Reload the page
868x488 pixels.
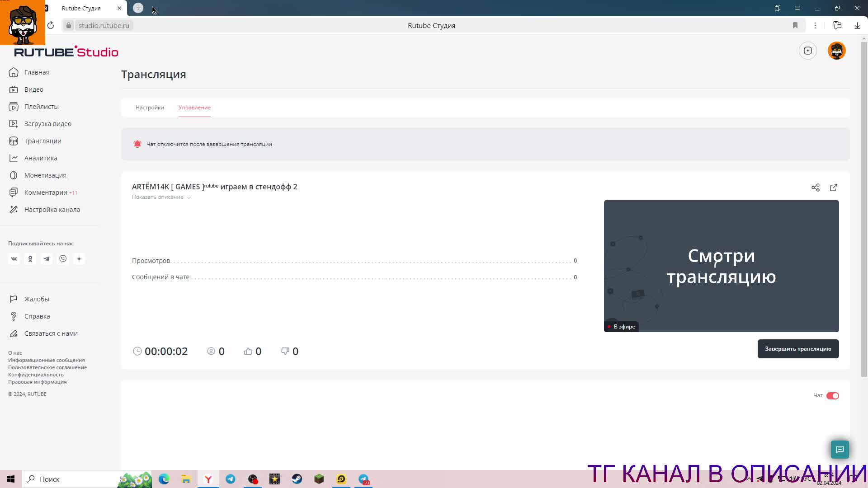click(x=51, y=25)
